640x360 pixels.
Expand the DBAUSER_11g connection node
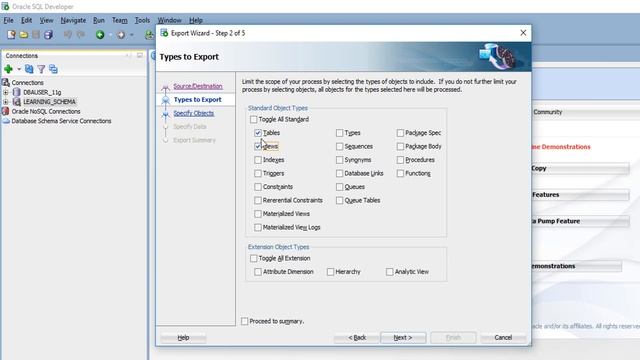[x=6, y=92]
